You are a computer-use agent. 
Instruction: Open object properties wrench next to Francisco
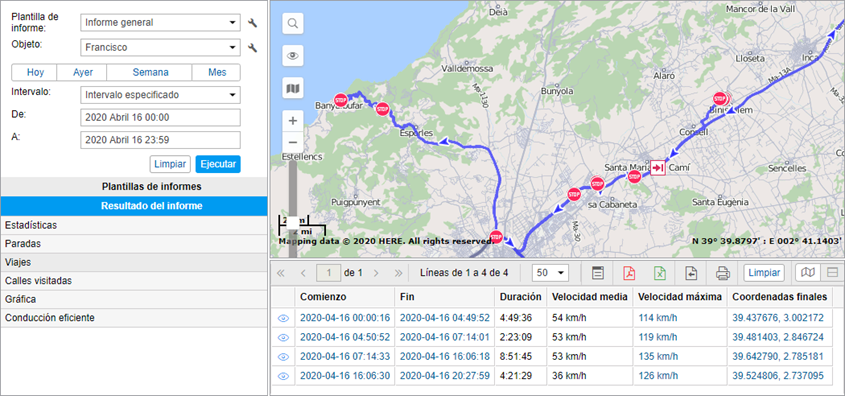click(x=252, y=47)
